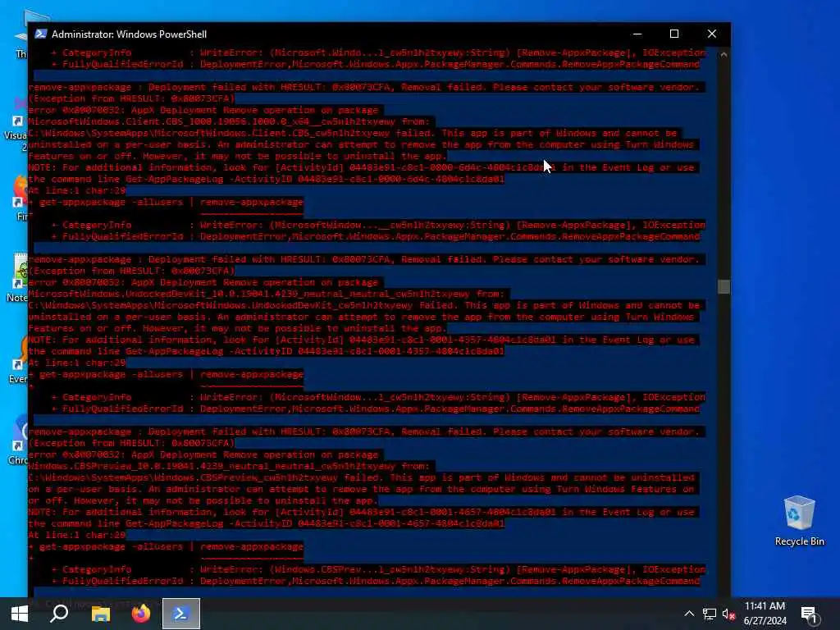Click Notepad++ desktop shortcut
The width and height of the screenshot is (840, 630).
pyautogui.click(x=19, y=277)
